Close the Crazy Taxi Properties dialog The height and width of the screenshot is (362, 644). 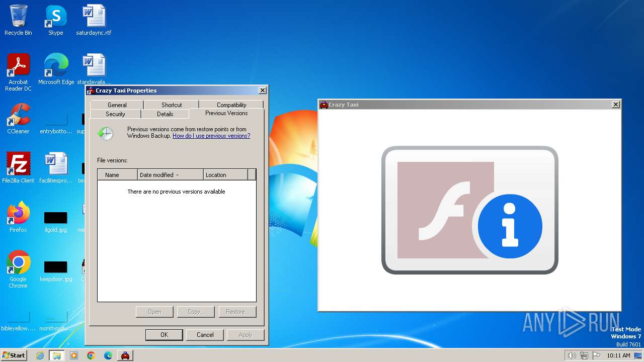click(262, 90)
